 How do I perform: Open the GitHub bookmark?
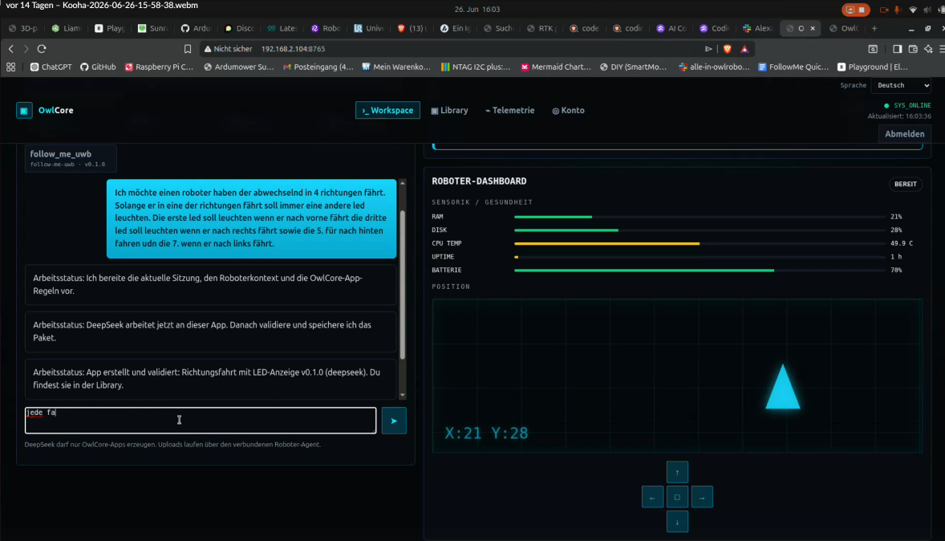click(x=98, y=67)
